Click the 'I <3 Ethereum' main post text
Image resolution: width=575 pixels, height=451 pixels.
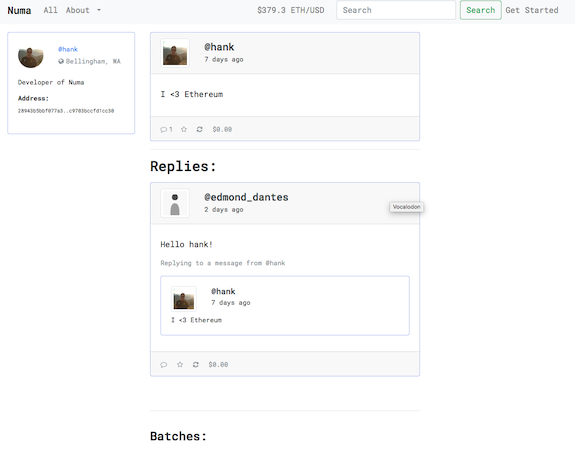click(x=192, y=94)
